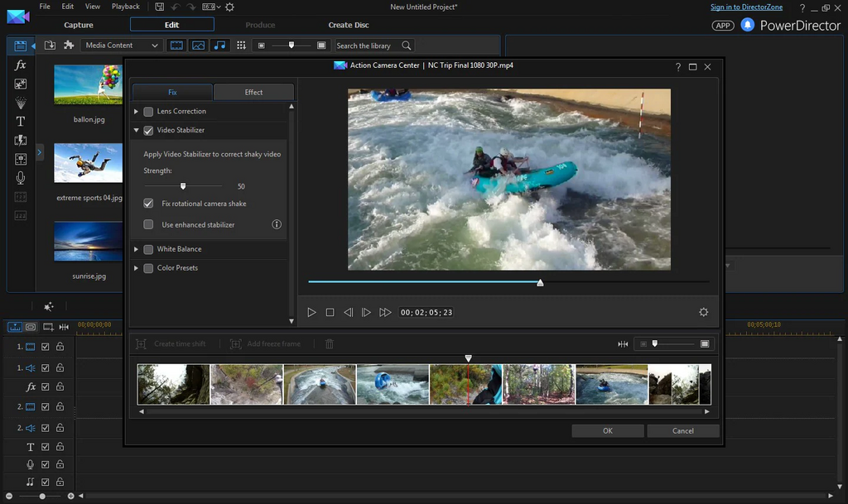This screenshot has height=504, width=848.
Task: Open the Media Content dropdown
Action: point(122,46)
